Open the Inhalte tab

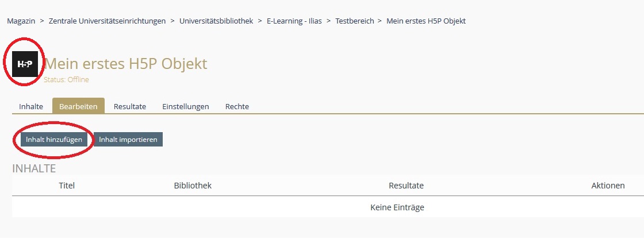pos(31,106)
